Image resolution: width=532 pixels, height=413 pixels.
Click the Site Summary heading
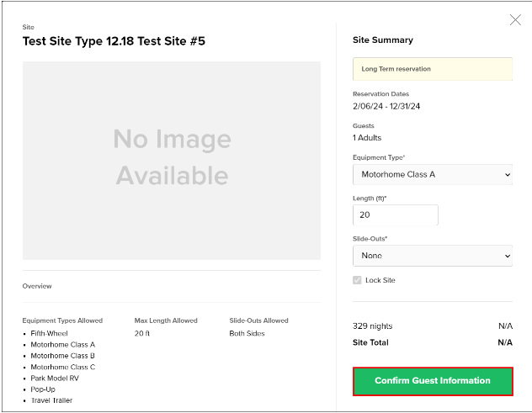383,40
